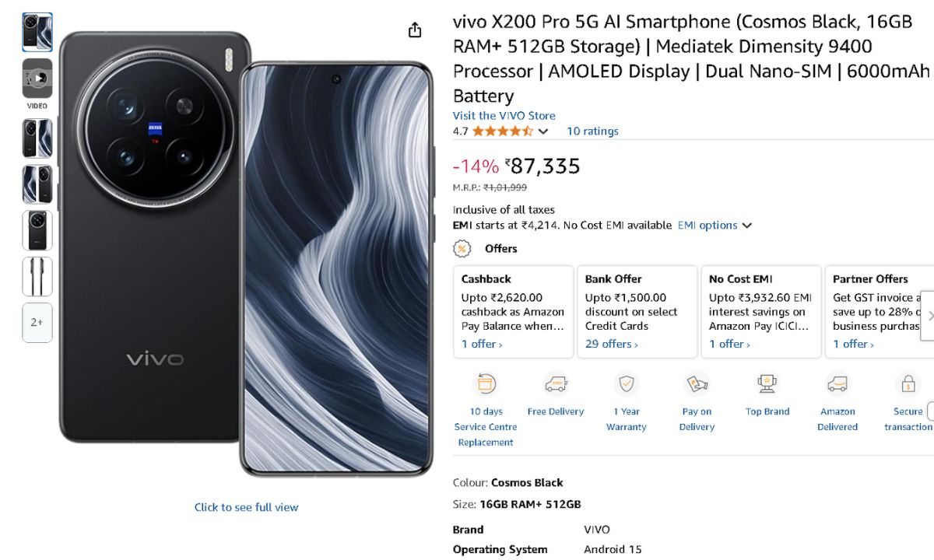Open the 29 offers Bank Offer link
The width and height of the screenshot is (934, 560).
click(611, 344)
